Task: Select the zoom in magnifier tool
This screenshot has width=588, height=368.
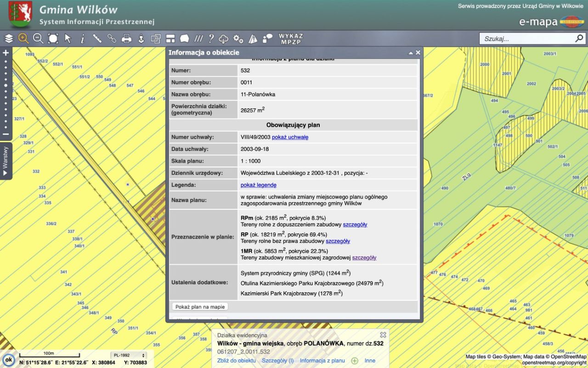Action: [23, 39]
